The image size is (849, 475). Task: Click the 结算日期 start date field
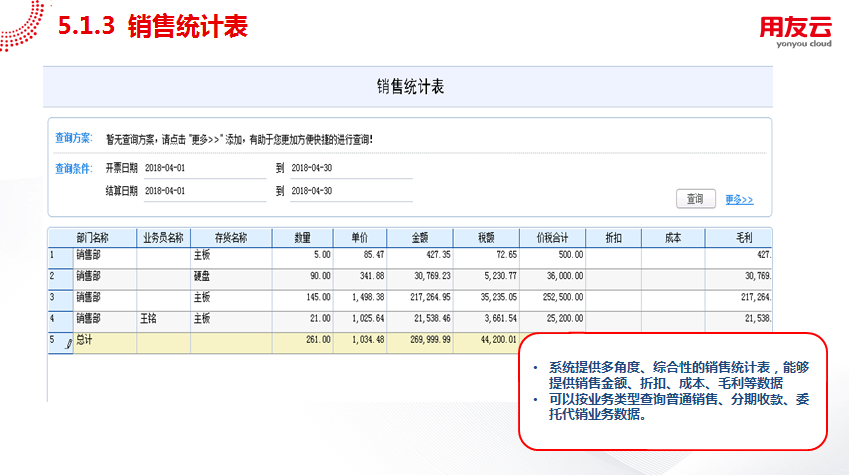(205, 191)
